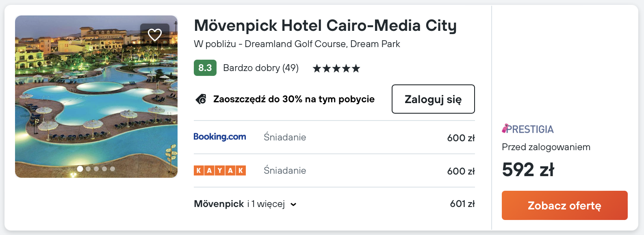Select the Booking.com 600 zł price

[461, 138]
